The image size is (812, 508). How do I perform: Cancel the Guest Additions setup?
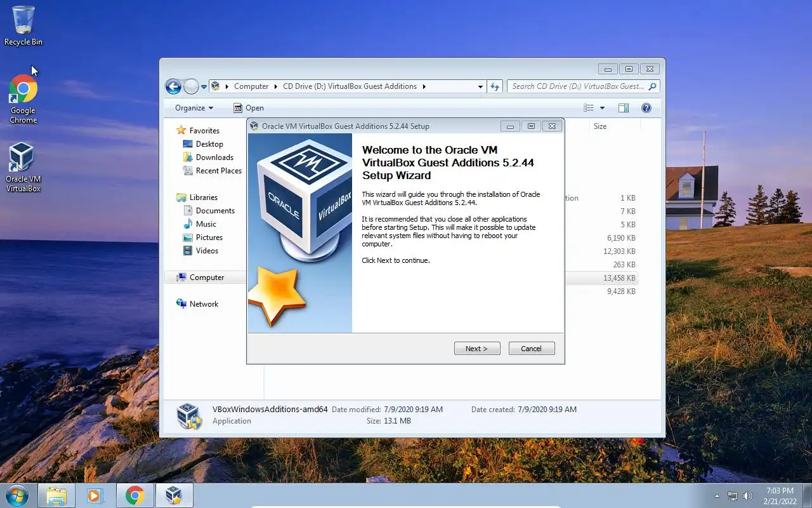(x=532, y=349)
